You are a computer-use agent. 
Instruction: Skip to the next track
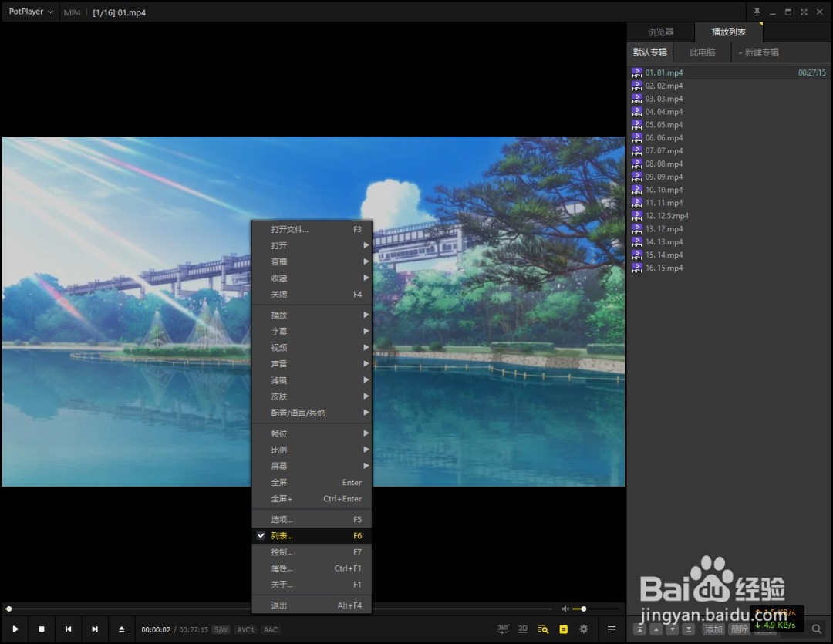95,629
